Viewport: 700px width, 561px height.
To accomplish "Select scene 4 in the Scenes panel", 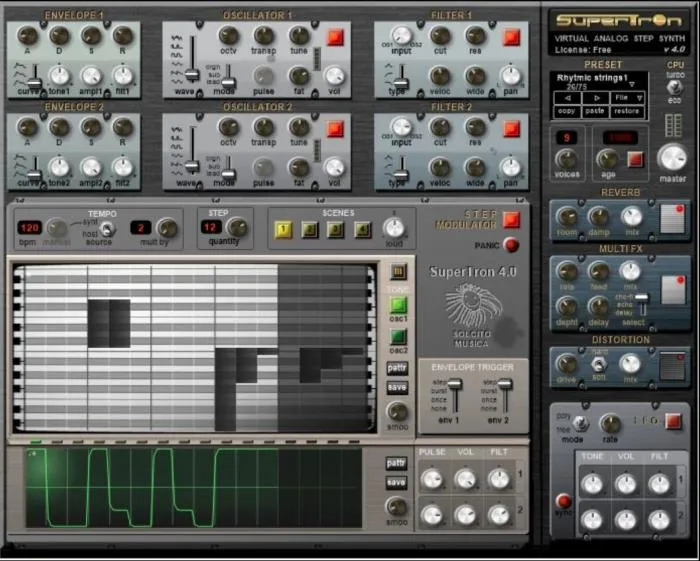I will click(362, 228).
